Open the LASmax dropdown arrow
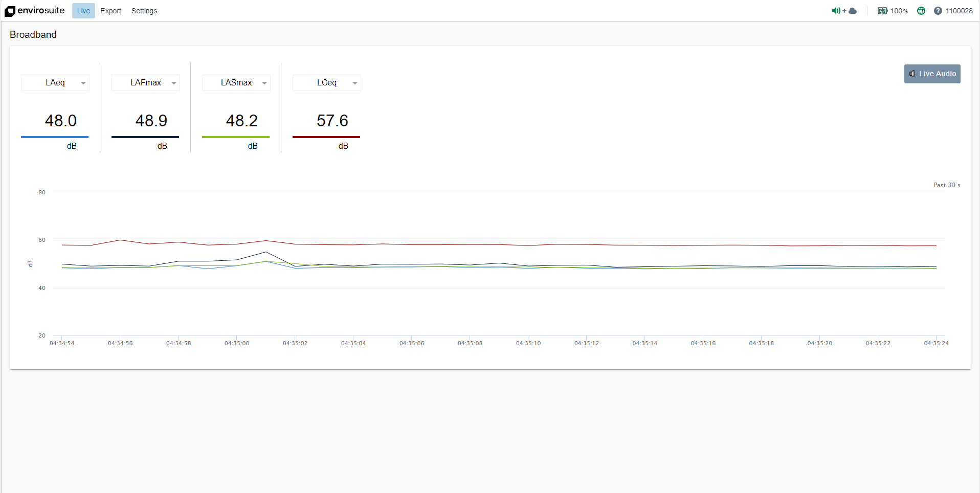 pyautogui.click(x=264, y=83)
